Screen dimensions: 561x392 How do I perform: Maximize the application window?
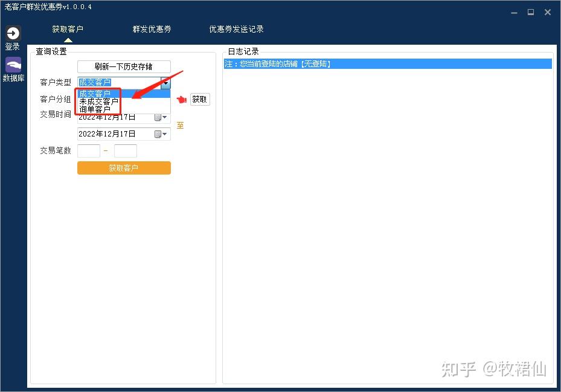tap(531, 12)
